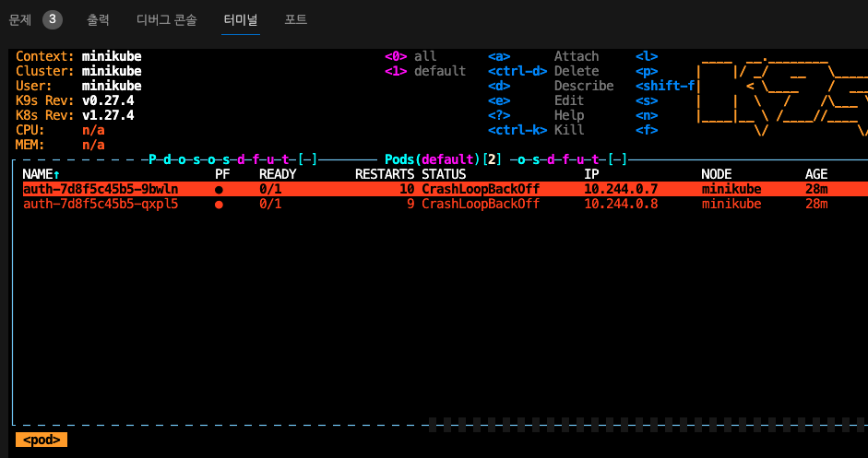868x458 pixels.
Task: Click the <n> shortcut key
Action: click(x=647, y=115)
